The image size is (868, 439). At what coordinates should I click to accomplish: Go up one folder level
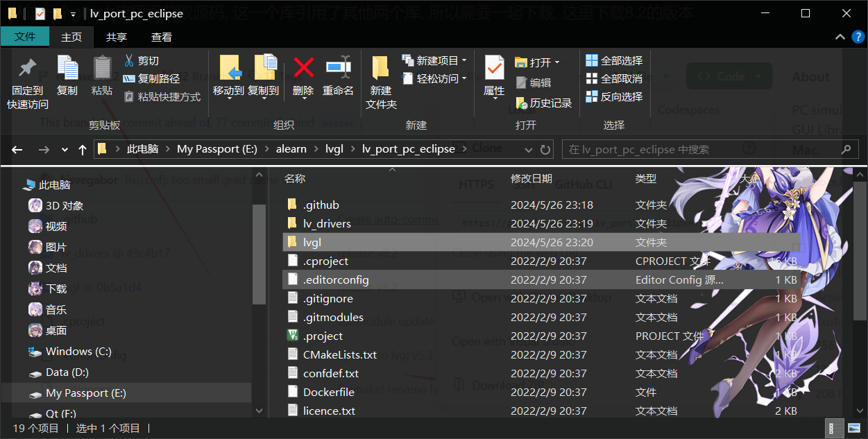click(x=83, y=149)
